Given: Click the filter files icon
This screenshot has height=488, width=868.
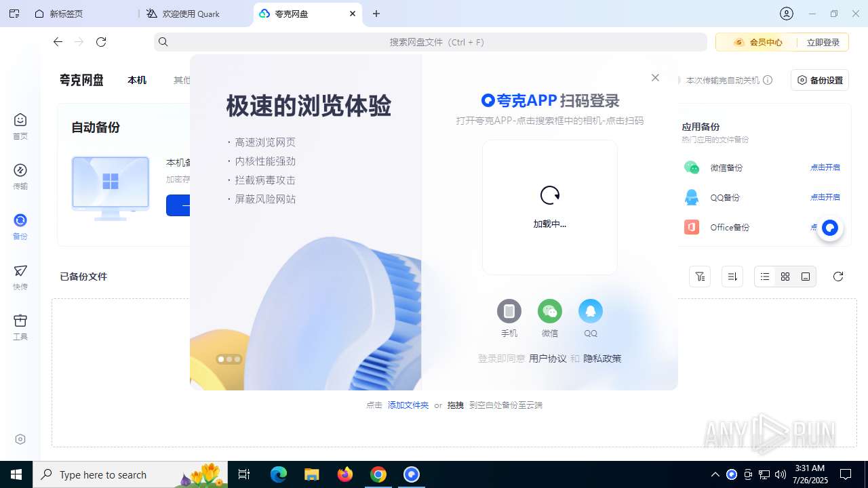Looking at the screenshot, I should (700, 277).
